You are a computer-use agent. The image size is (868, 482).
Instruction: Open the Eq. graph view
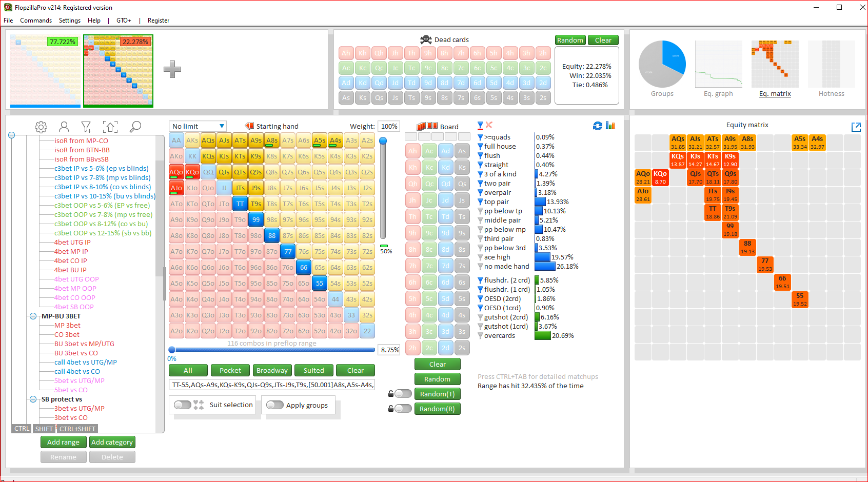(x=718, y=69)
